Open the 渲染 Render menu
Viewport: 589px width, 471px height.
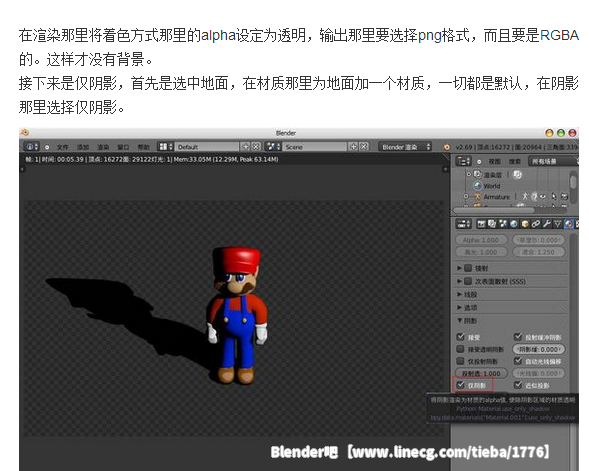coord(103,147)
